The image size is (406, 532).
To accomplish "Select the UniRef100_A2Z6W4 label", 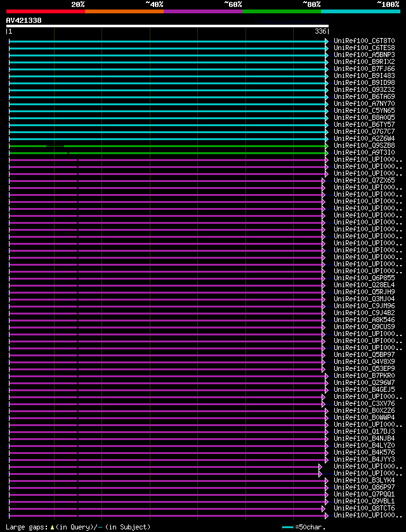I will click(x=364, y=138).
